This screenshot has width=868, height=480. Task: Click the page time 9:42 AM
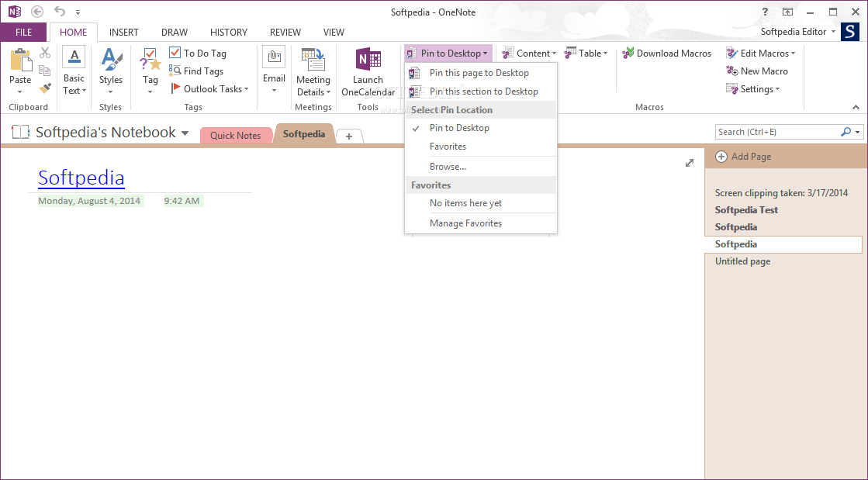point(182,201)
